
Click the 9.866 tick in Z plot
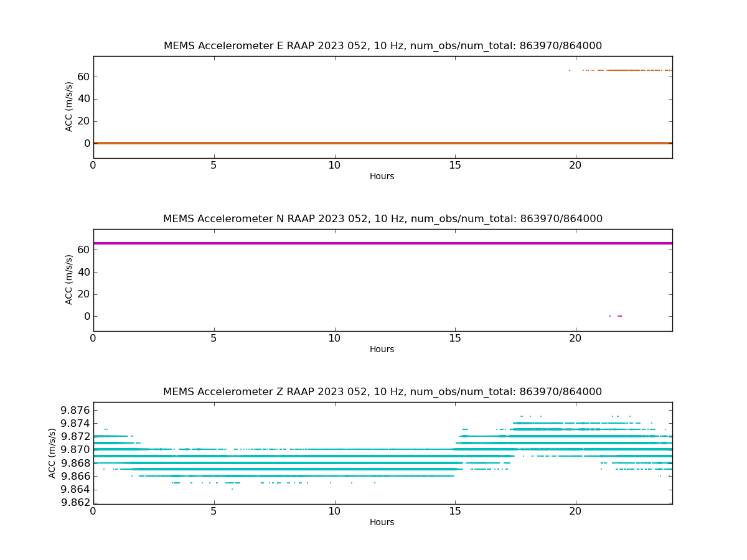(75, 477)
